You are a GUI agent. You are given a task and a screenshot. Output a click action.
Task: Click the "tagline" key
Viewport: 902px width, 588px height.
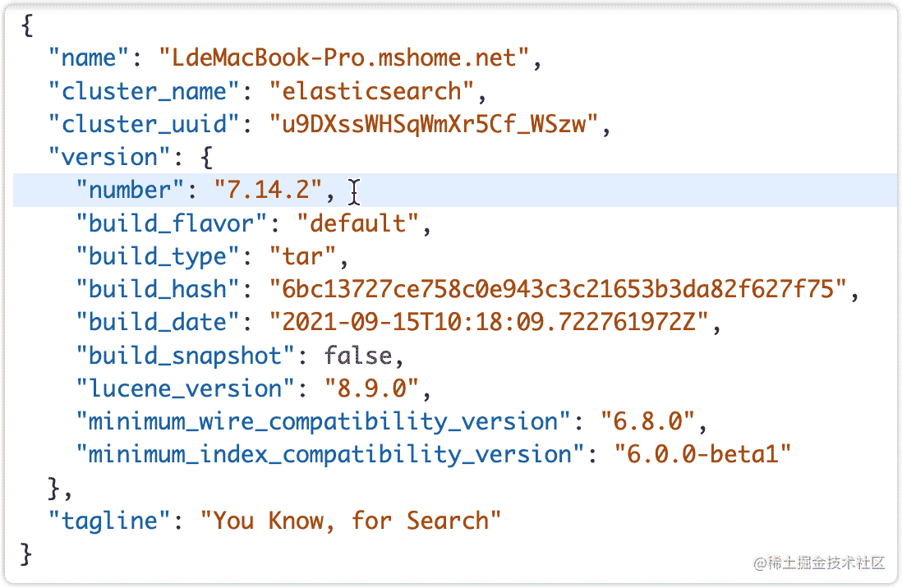click(x=110, y=521)
